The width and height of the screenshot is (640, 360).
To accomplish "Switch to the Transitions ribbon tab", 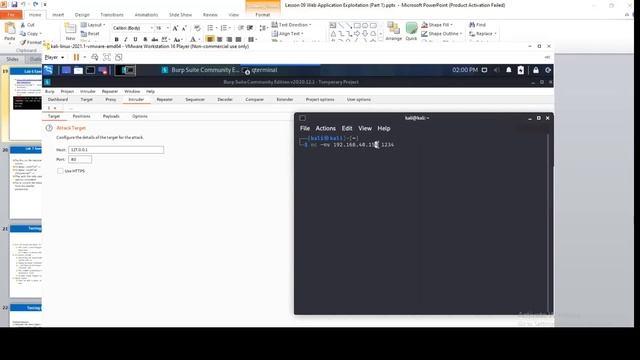I will (112, 15).
